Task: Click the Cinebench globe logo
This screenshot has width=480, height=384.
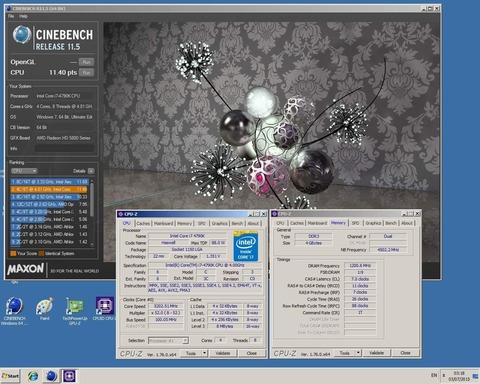Action: (x=22, y=34)
